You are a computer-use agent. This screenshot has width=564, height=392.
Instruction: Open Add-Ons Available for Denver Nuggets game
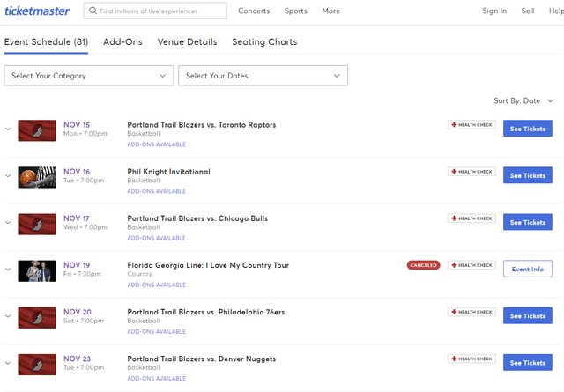(157, 378)
